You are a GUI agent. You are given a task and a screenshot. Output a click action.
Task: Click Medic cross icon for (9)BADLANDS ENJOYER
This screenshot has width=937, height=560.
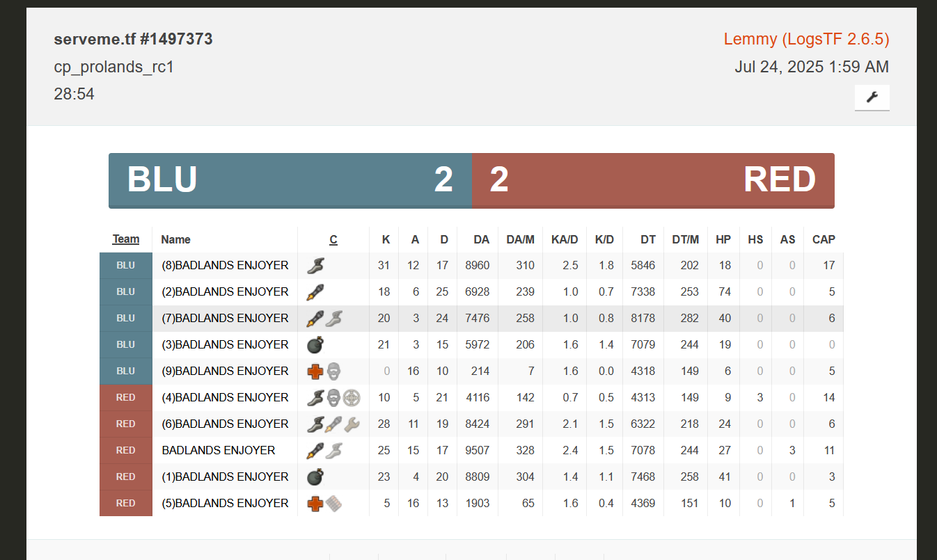[315, 371]
